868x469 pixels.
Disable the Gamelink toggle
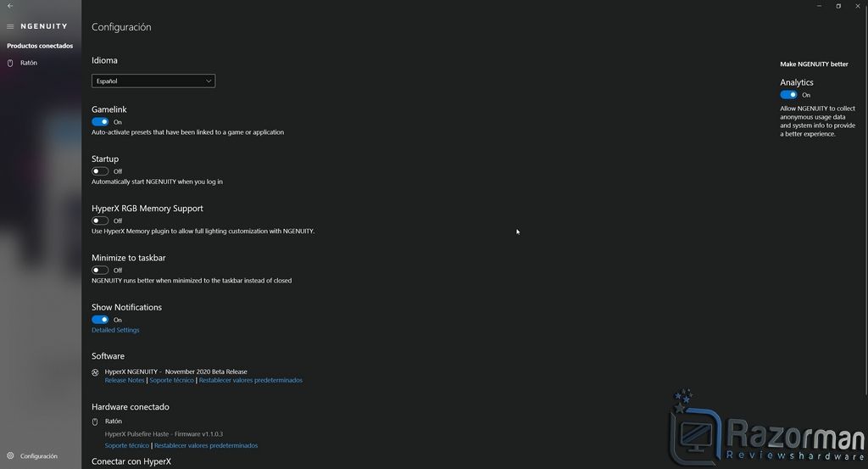(x=100, y=122)
